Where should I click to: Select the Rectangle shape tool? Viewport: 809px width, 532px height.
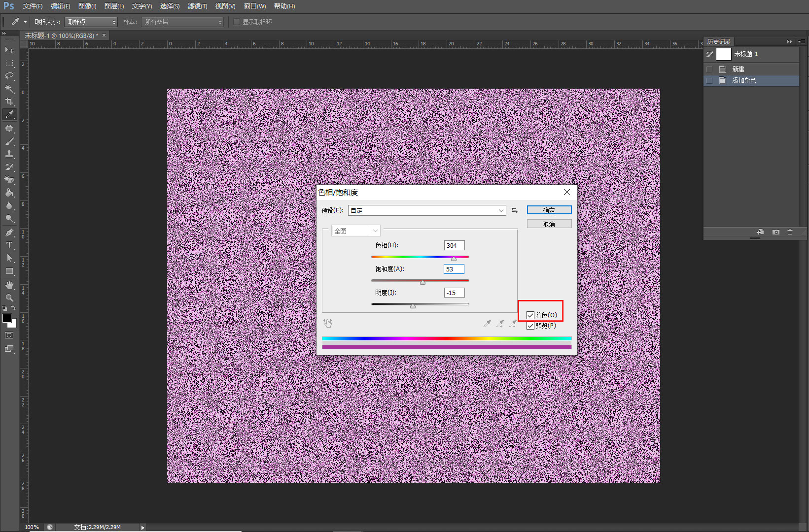(x=9, y=271)
